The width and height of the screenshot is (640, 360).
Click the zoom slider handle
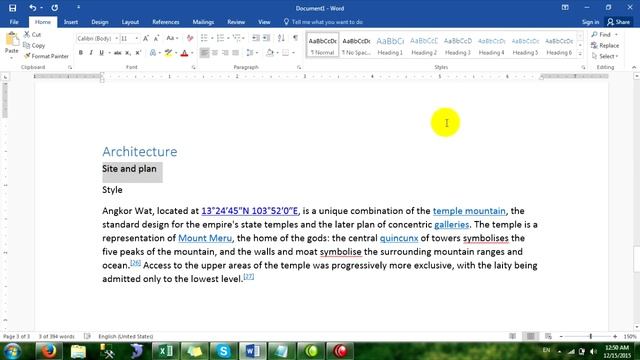591,336
